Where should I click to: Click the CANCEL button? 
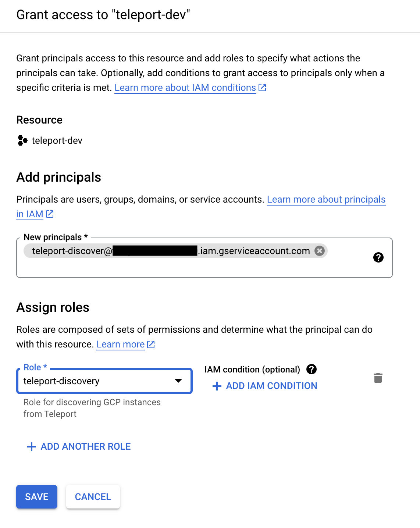click(93, 496)
